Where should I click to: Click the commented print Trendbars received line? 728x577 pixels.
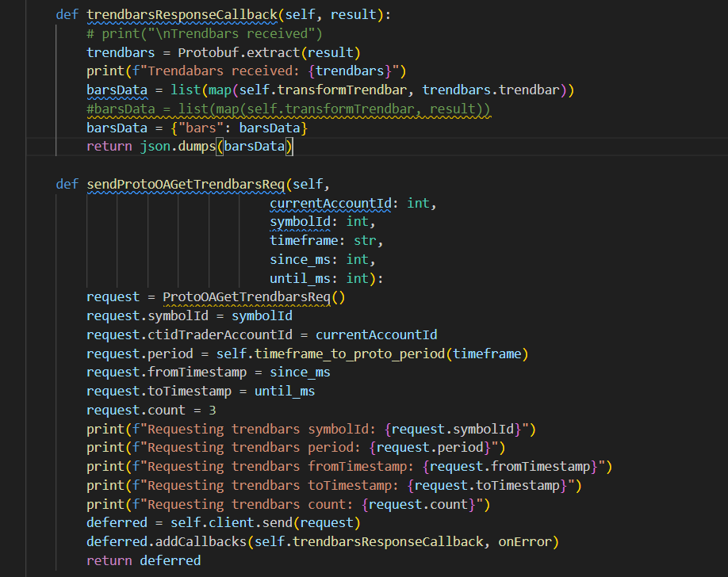coord(205,33)
